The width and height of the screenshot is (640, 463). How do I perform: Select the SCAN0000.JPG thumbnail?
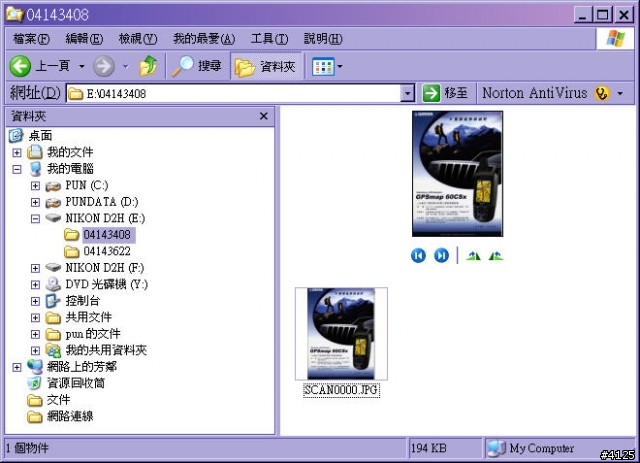click(341, 334)
